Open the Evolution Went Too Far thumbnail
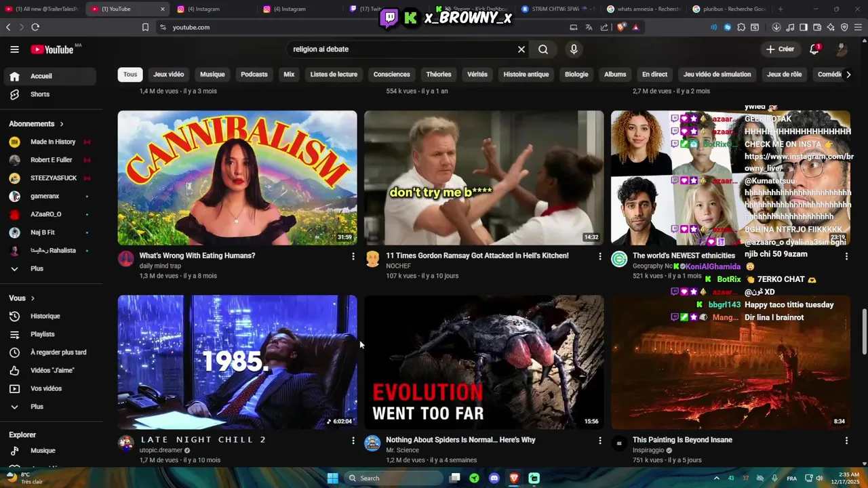Viewport: 868px width, 488px height. tap(484, 362)
